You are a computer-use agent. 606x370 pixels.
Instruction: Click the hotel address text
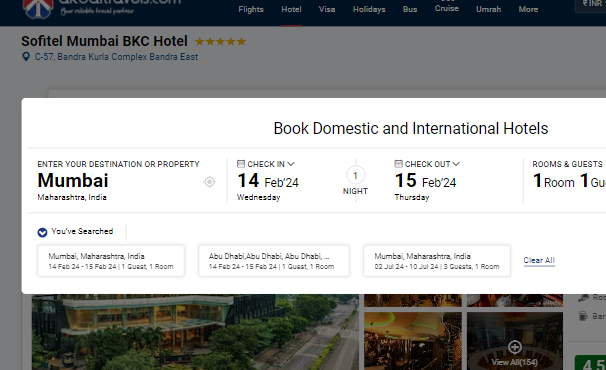tap(116, 57)
